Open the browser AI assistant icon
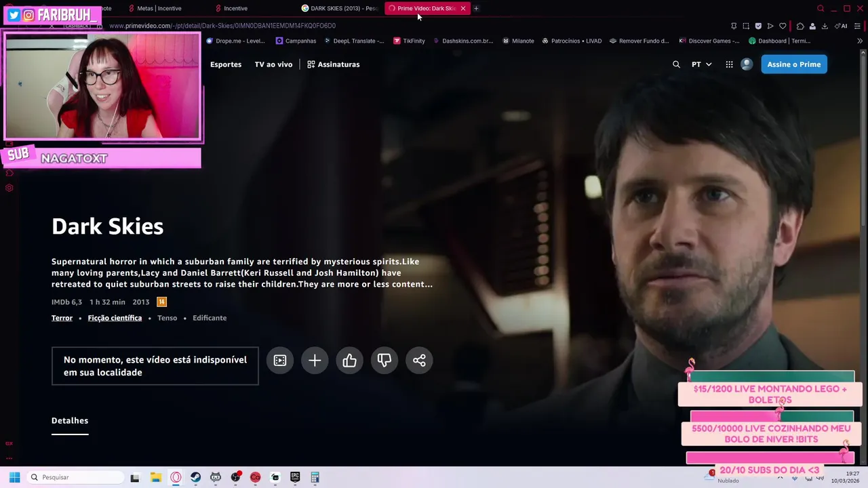The width and height of the screenshot is (868, 488). (841, 26)
